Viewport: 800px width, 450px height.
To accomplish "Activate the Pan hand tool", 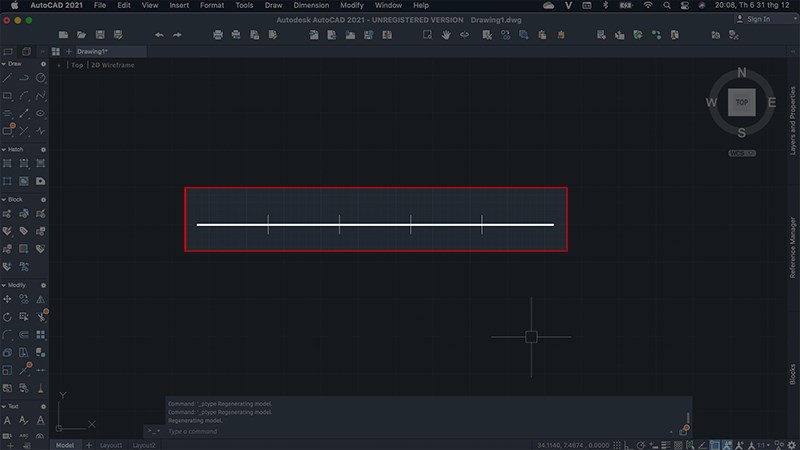I will coord(445,35).
